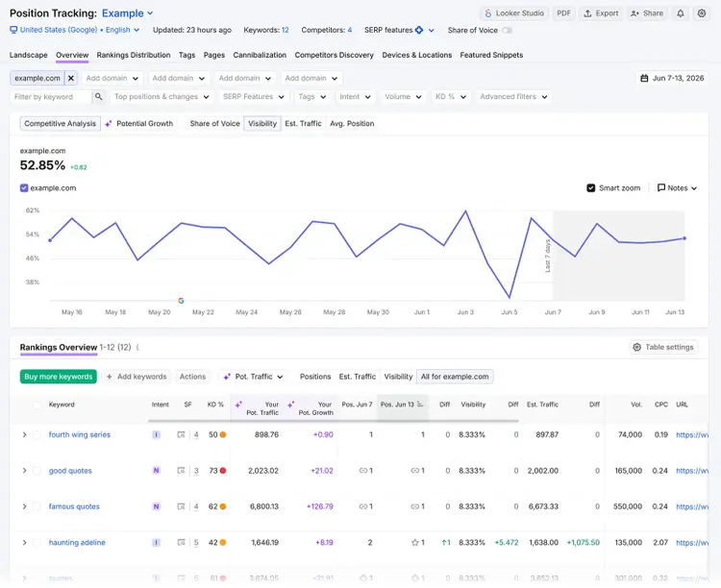Click SERP feature icon for fourth wing series
Viewport: 721px width, 588px height.
tap(181, 434)
